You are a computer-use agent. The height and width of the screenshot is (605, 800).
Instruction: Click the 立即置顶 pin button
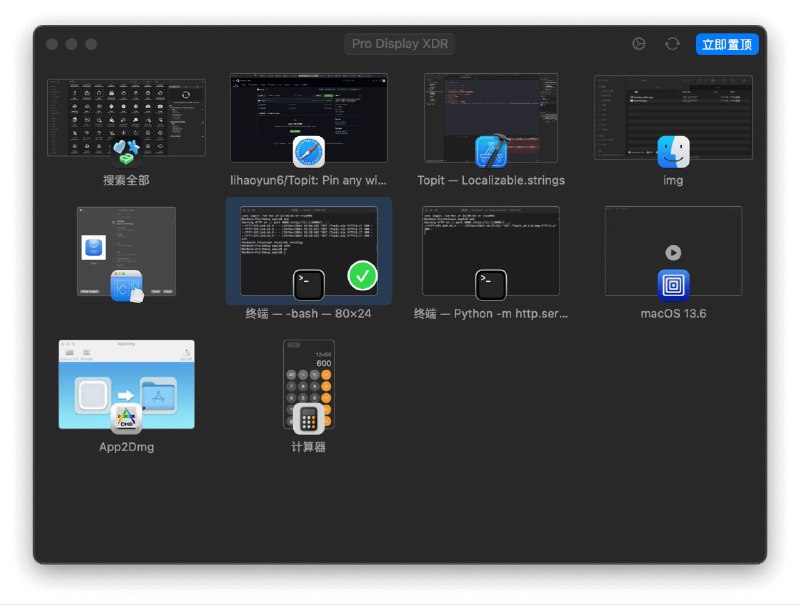[x=727, y=44]
